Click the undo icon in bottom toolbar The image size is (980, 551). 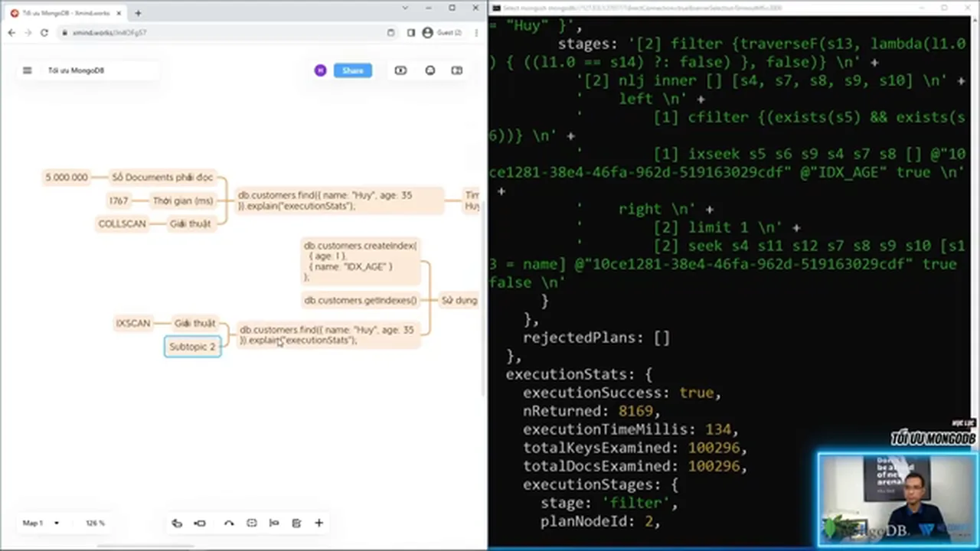(x=177, y=523)
